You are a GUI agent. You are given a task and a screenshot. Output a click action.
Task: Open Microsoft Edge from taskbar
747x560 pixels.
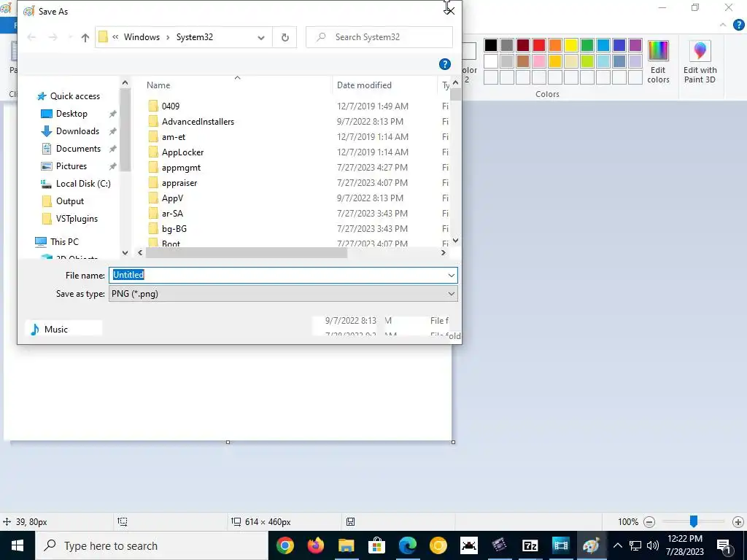pyautogui.click(x=407, y=545)
